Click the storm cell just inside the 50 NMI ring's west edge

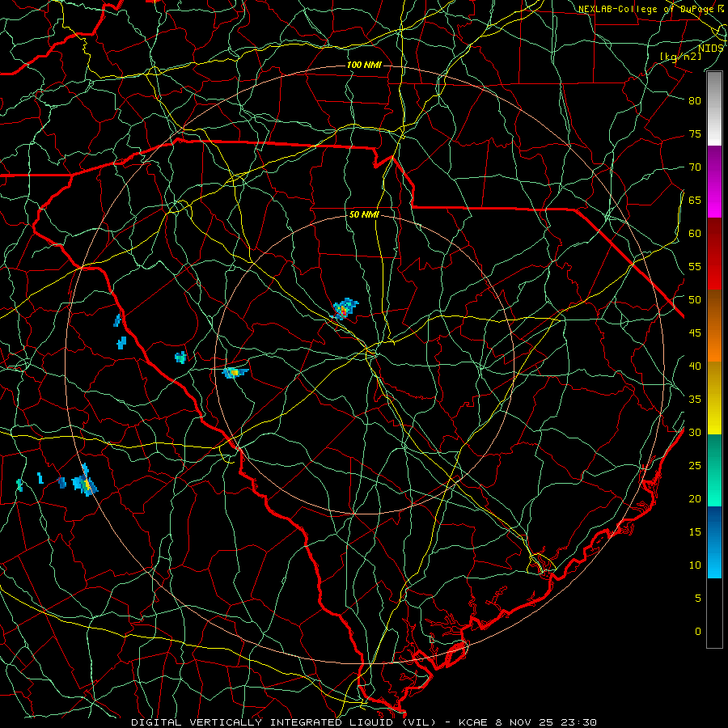point(235,372)
